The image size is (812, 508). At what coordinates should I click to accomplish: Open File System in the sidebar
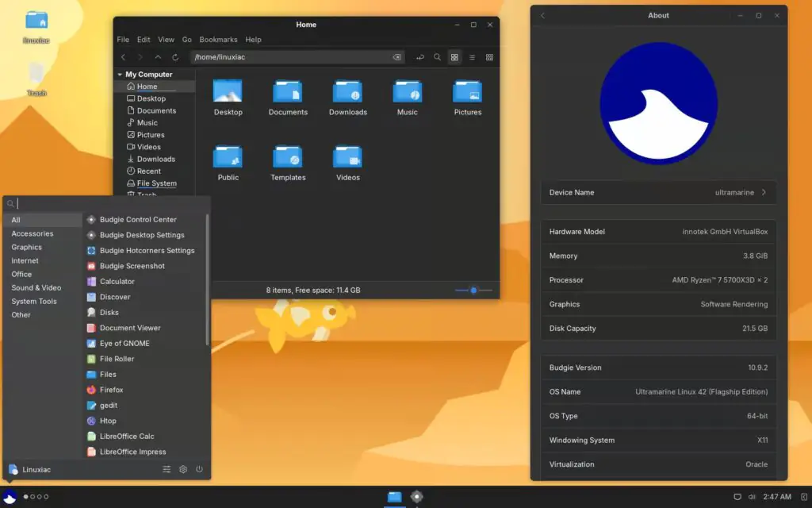156,183
